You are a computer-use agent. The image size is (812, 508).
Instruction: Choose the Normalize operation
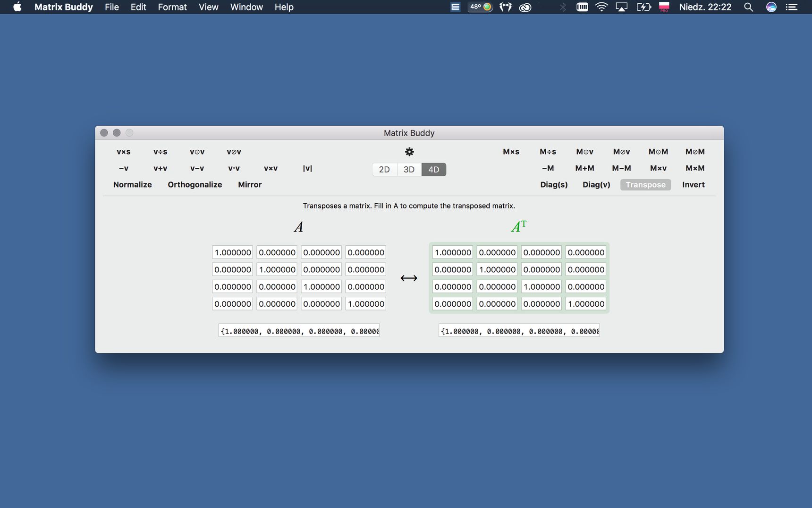tap(133, 185)
